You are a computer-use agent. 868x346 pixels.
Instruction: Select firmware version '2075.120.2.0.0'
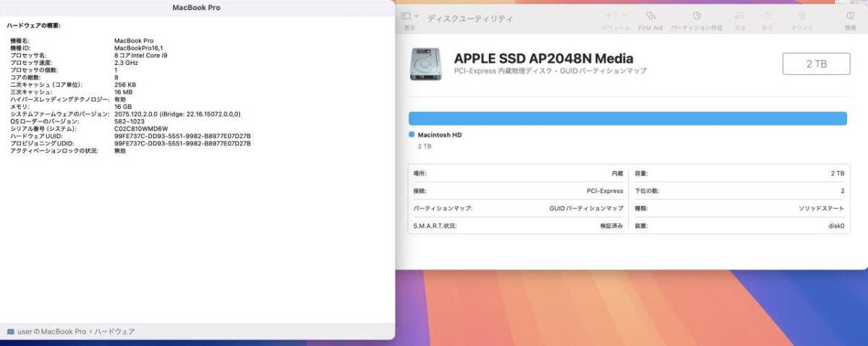[137, 114]
